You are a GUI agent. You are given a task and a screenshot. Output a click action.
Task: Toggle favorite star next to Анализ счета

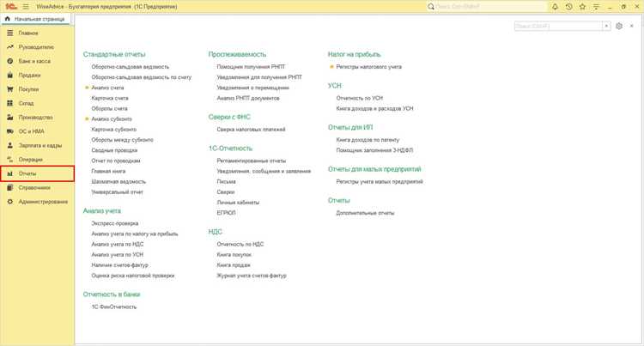[x=87, y=88]
